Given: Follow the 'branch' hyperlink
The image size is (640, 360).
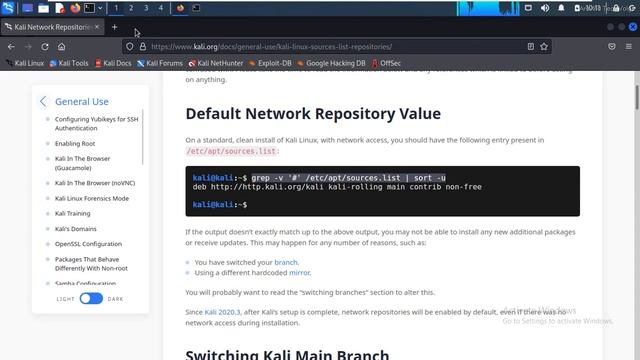Looking at the screenshot, I should click(x=286, y=262).
